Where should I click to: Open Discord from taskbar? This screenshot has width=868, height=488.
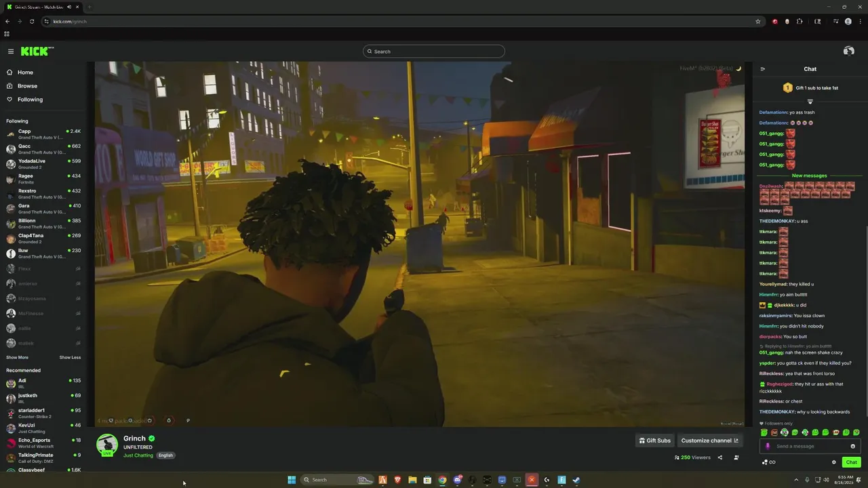[457, 480]
